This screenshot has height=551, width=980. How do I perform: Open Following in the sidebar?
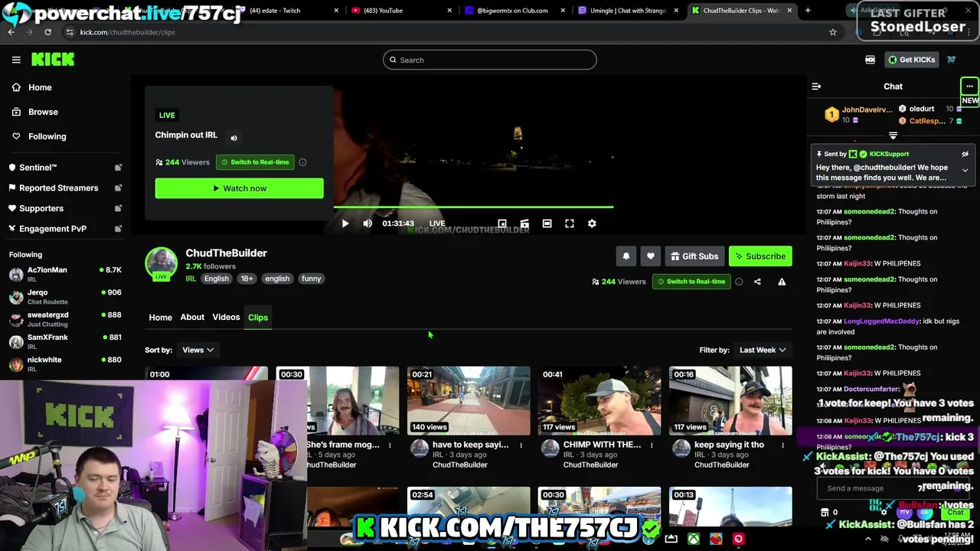(x=47, y=136)
